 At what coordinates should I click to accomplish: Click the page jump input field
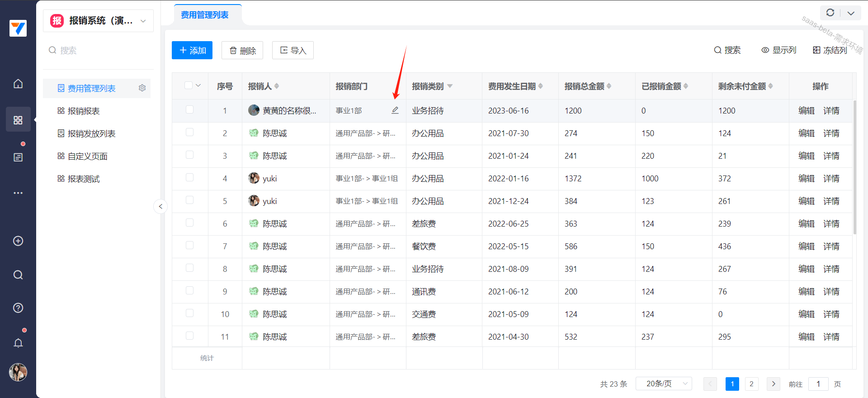coord(818,384)
